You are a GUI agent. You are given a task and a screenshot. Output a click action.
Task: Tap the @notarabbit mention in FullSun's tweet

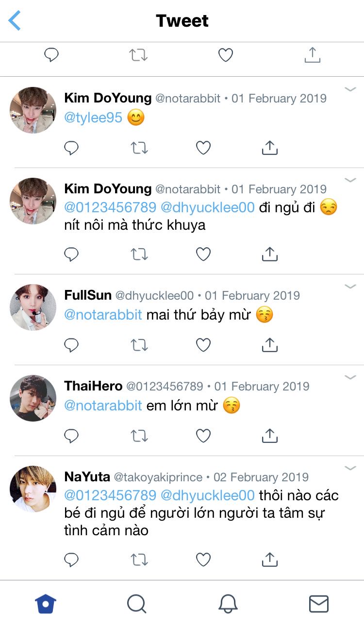(103, 315)
